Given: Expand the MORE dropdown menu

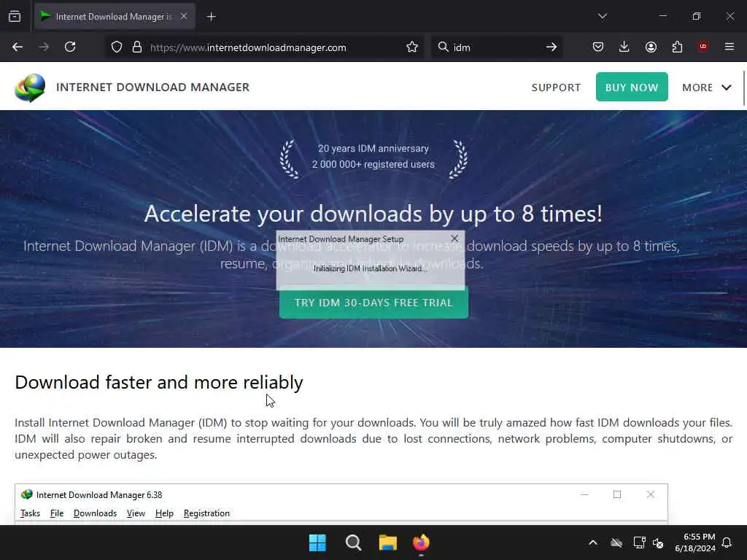Looking at the screenshot, I should point(706,87).
